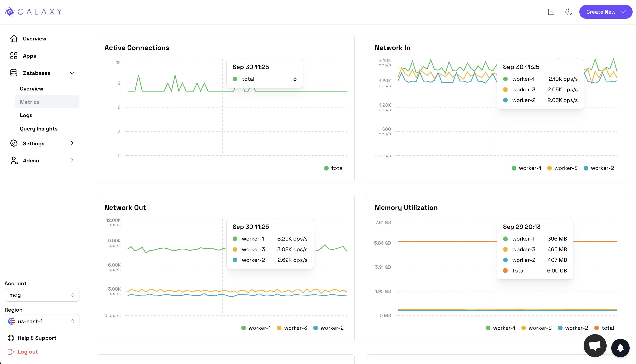The width and height of the screenshot is (636, 364).
Task: Open Help & Support
Action: [x=37, y=338]
